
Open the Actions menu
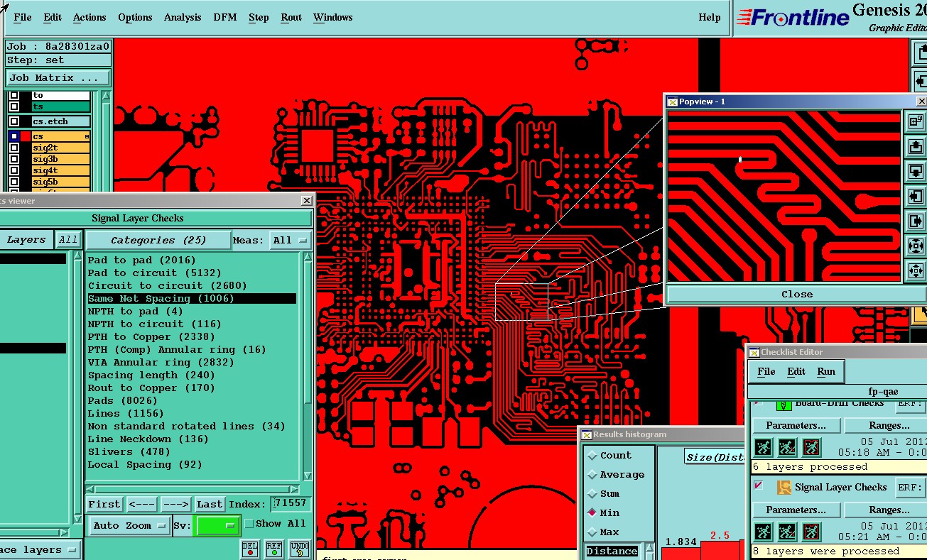(90, 17)
